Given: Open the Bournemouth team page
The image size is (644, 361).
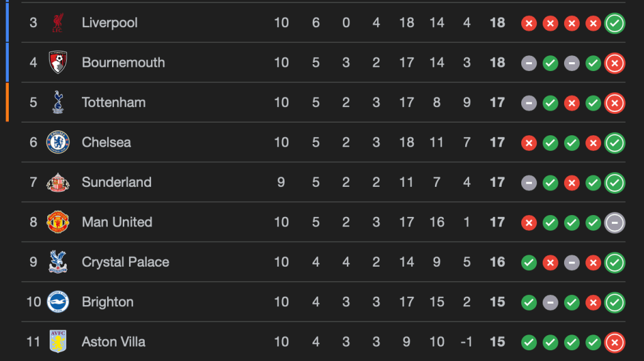Looking at the screenshot, I should coord(123,62).
